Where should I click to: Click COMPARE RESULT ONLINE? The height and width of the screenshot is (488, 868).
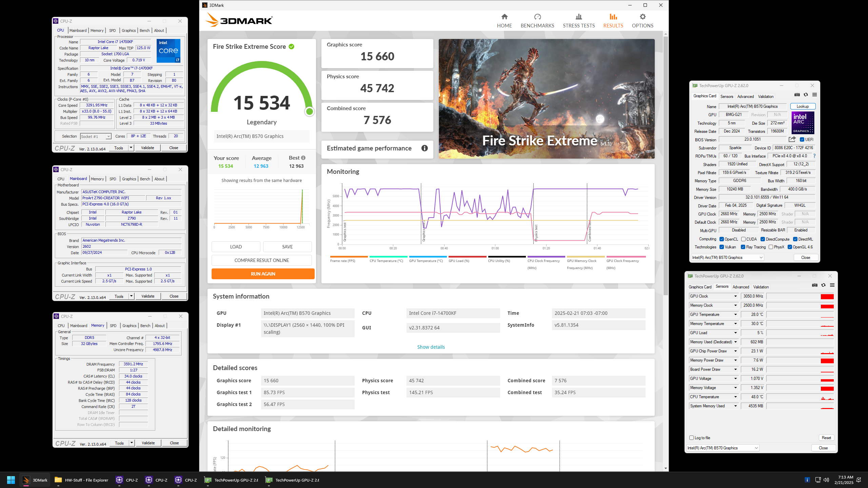(x=261, y=260)
